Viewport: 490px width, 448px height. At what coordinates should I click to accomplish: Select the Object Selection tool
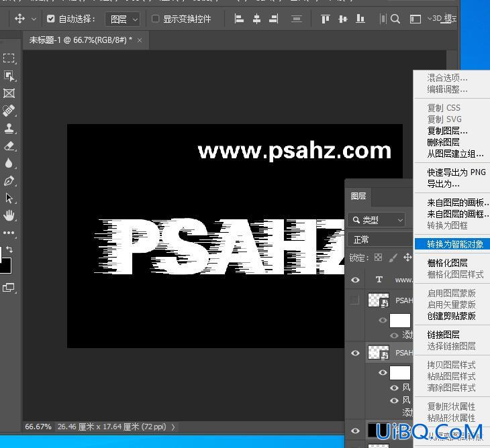(x=9, y=76)
